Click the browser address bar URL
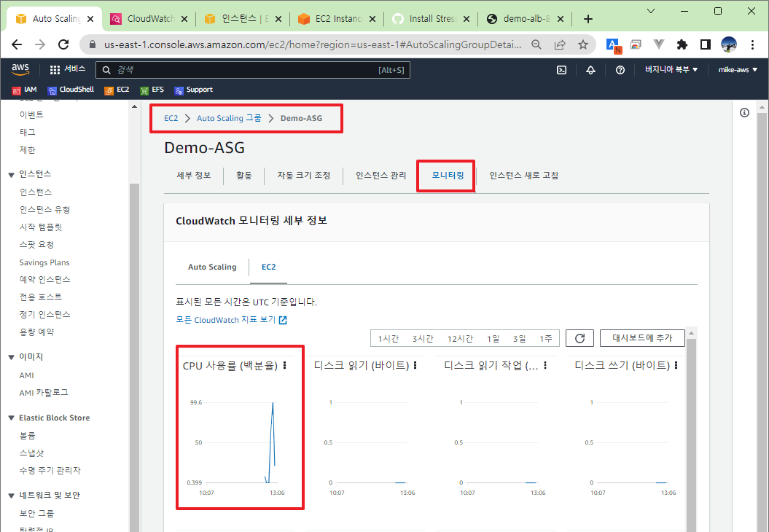769x532 pixels. click(x=312, y=44)
